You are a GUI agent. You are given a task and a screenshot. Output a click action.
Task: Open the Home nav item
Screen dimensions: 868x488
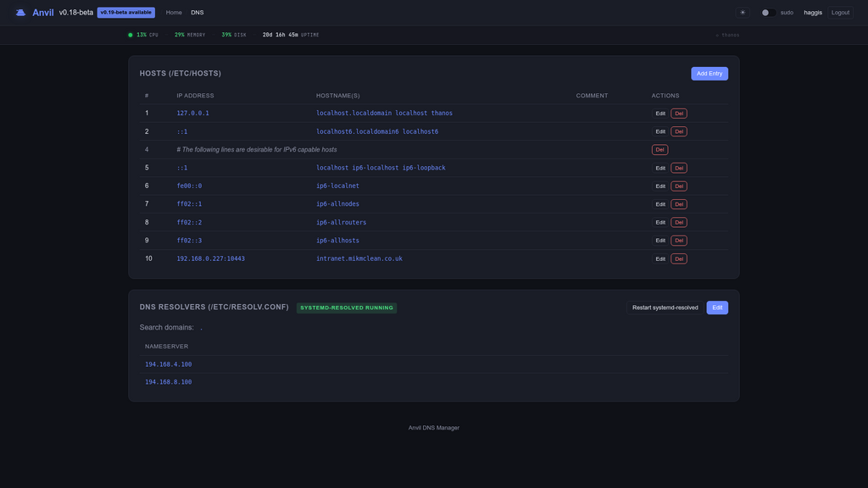pyautogui.click(x=174, y=12)
